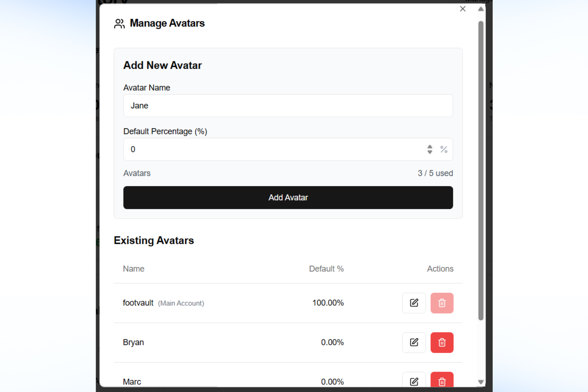The width and height of the screenshot is (588, 392).
Task: Delete the Marc avatar
Action: coord(442,381)
